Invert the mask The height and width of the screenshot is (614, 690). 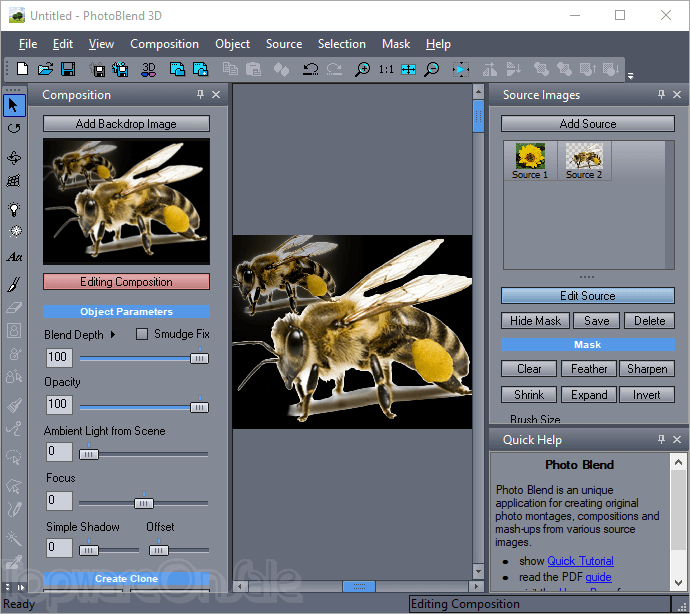pos(646,394)
